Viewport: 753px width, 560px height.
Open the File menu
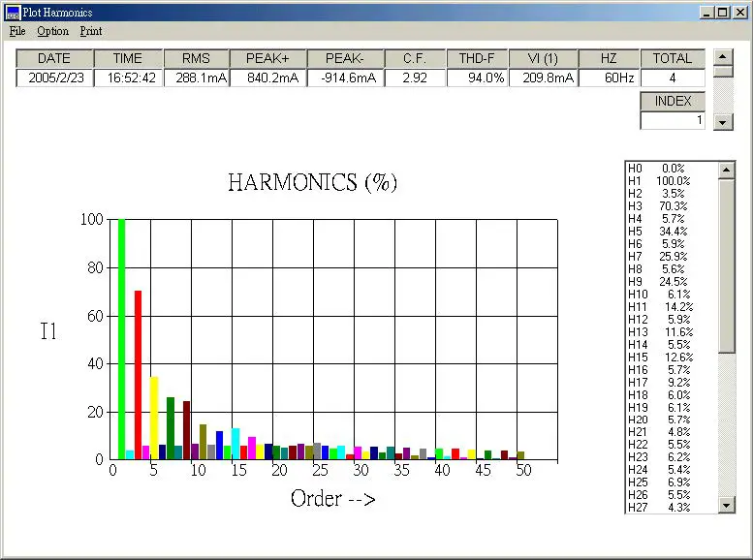point(17,31)
